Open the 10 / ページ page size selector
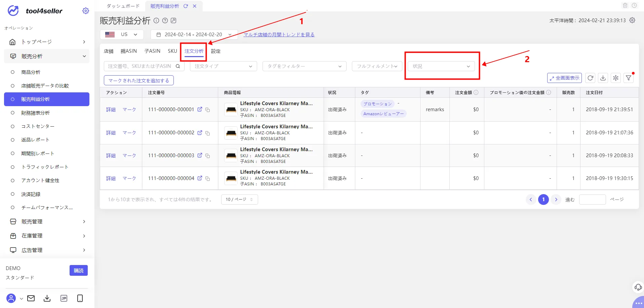 point(239,200)
